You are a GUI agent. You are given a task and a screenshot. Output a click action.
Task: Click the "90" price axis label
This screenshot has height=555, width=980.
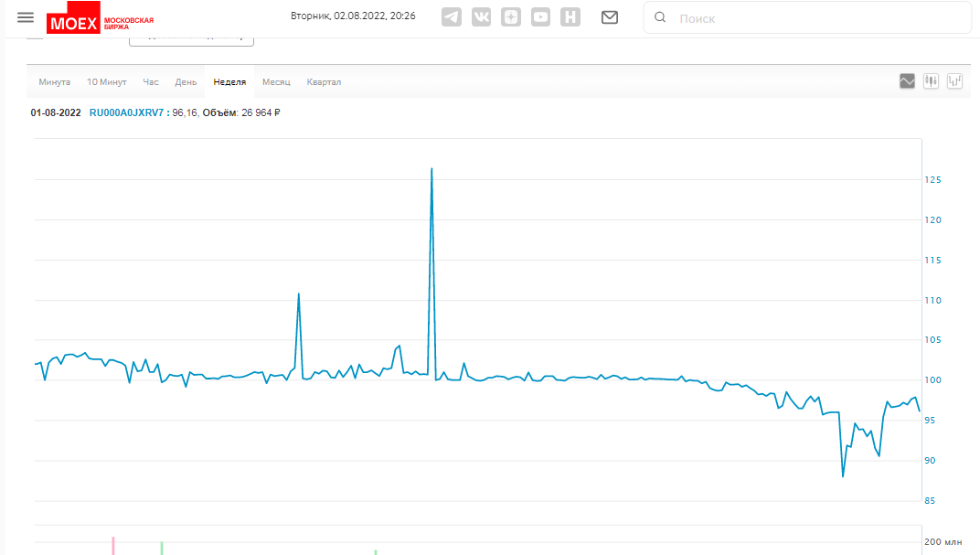930,460
